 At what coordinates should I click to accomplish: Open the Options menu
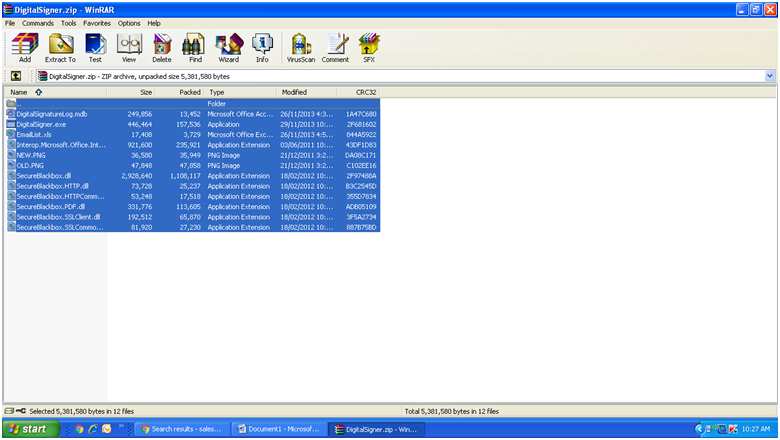tap(129, 23)
